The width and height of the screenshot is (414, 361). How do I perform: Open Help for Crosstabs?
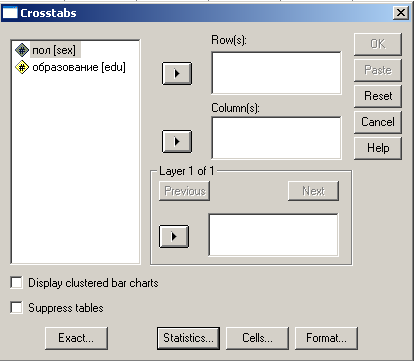click(378, 148)
